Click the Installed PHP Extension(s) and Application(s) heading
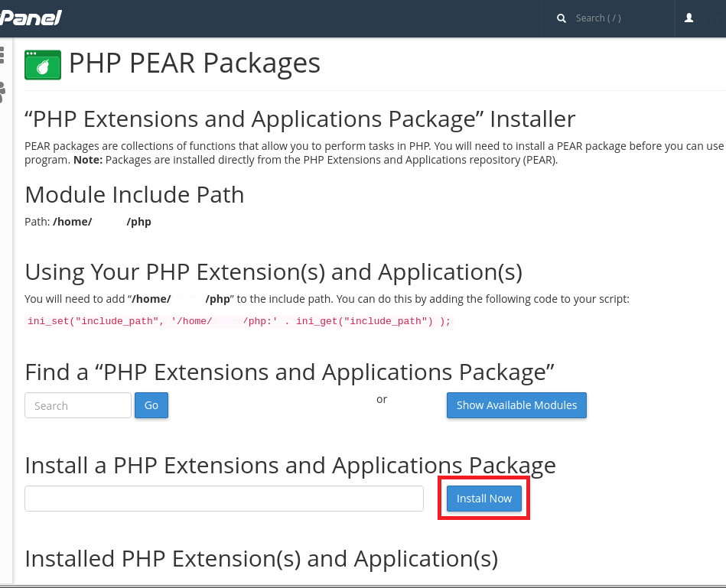The image size is (726, 588). point(261,559)
